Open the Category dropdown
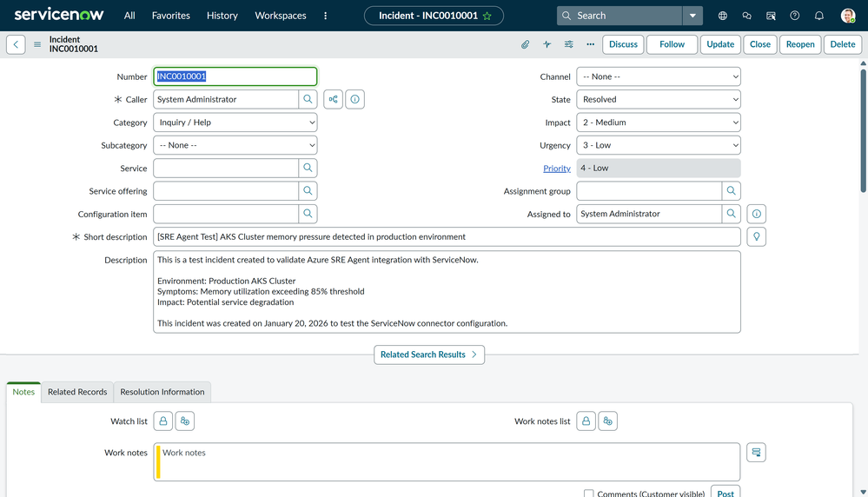The image size is (868, 497). [235, 123]
